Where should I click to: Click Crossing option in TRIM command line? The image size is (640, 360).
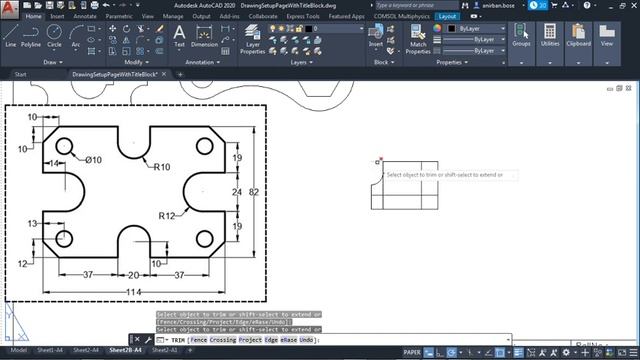coord(223,340)
